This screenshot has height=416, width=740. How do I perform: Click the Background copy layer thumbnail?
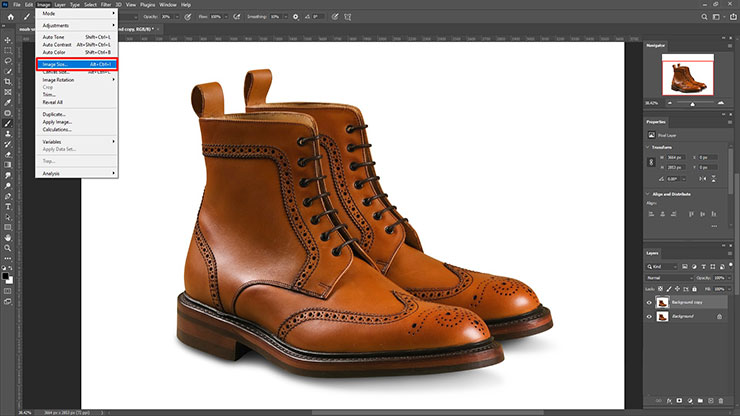pos(661,302)
